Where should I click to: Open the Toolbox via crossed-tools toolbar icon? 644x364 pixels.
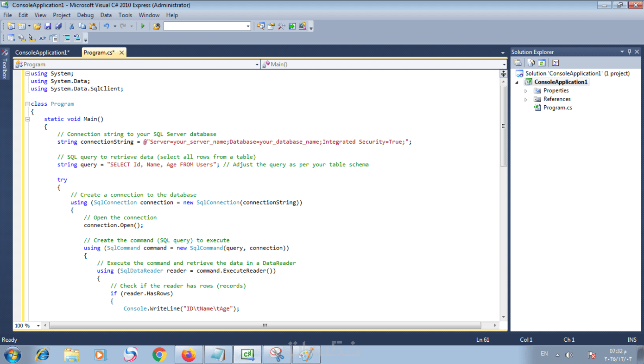point(282,26)
